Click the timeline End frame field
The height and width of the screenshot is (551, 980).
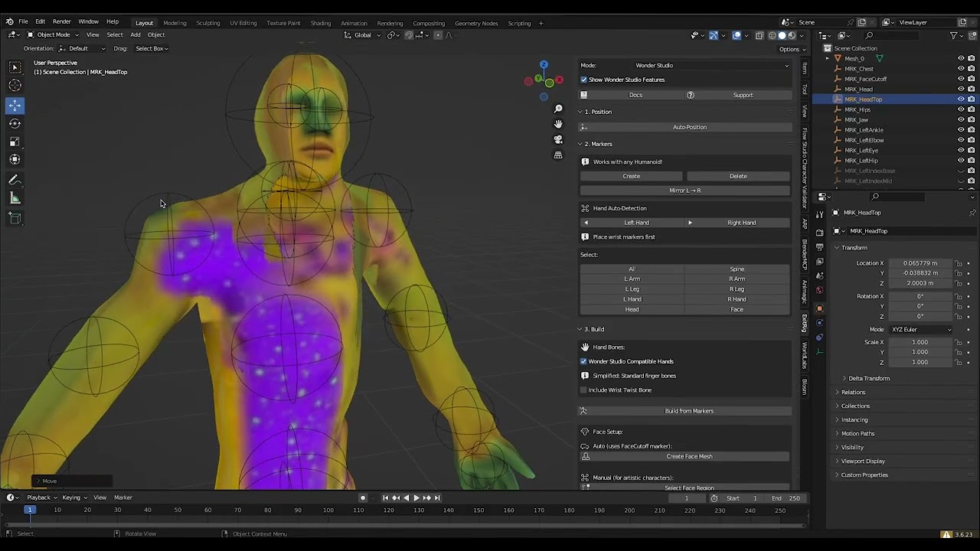(x=786, y=498)
